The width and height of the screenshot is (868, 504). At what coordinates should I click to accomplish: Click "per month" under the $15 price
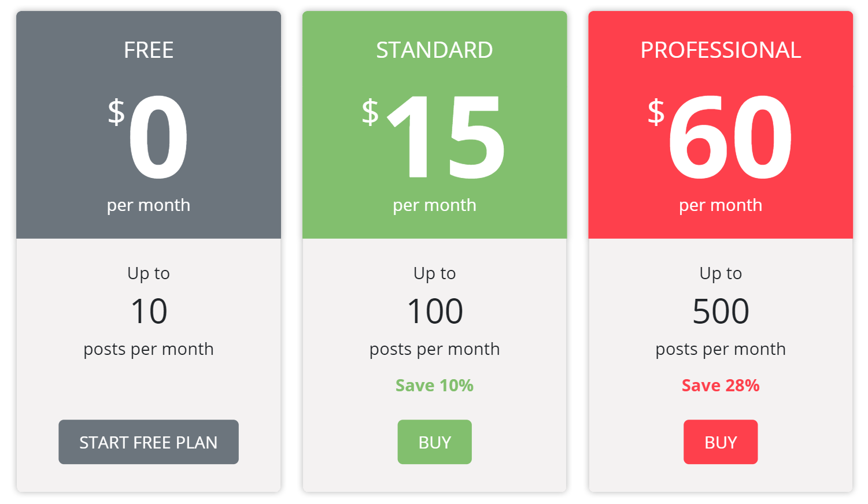pos(434,205)
